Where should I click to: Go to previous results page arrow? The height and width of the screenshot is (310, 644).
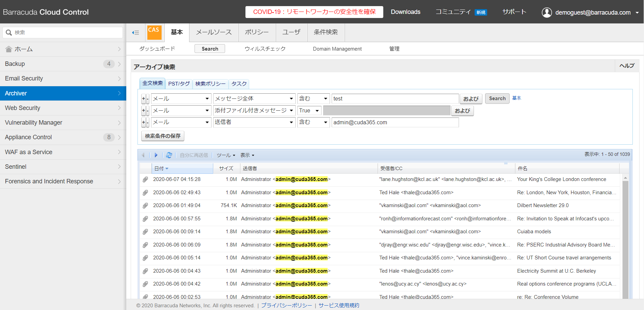point(143,155)
